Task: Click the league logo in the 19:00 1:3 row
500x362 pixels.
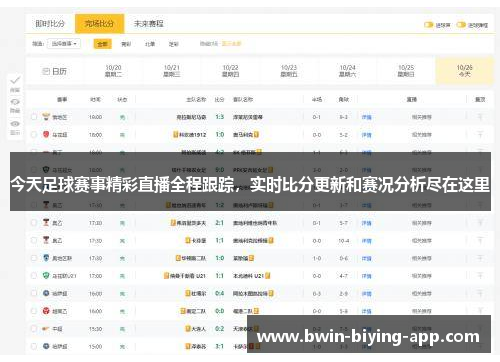Action: 46,117
